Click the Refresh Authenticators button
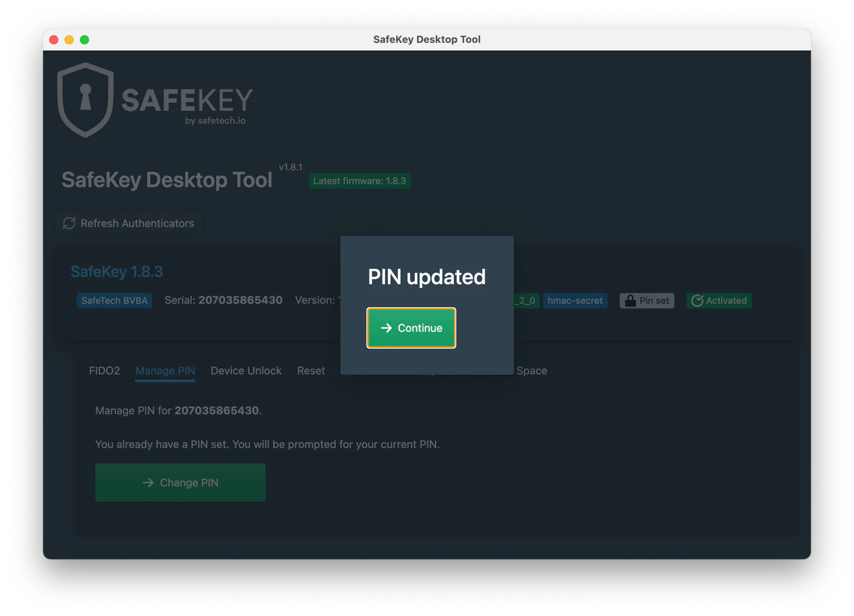 [129, 223]
